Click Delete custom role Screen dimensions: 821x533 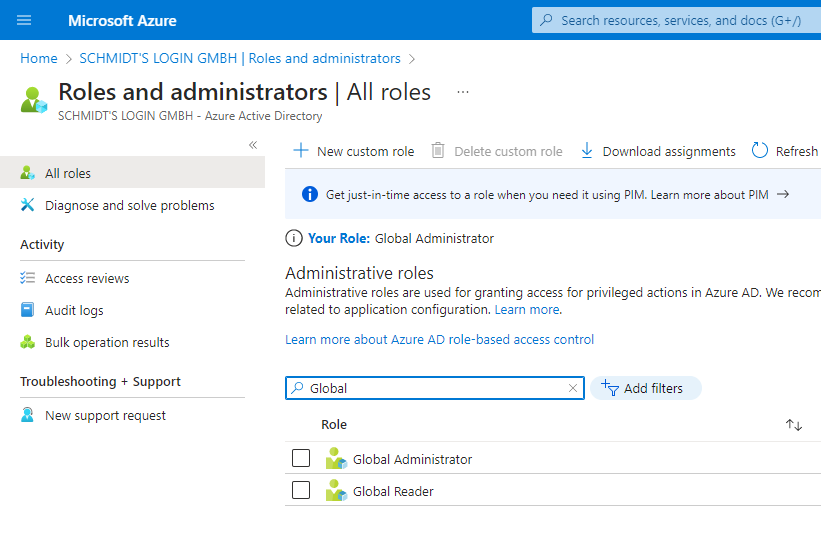point(496,151)
